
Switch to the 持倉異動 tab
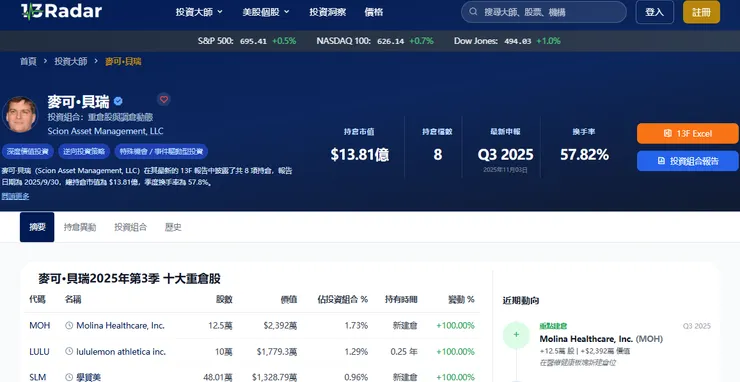[80, 227]
